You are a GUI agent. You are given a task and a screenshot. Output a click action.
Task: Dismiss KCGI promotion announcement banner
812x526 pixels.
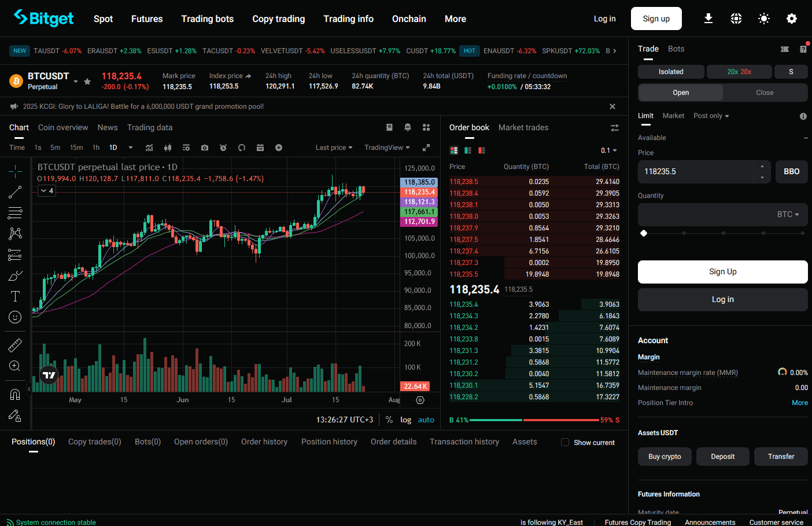pyautogui.click(x=612, y=106)
